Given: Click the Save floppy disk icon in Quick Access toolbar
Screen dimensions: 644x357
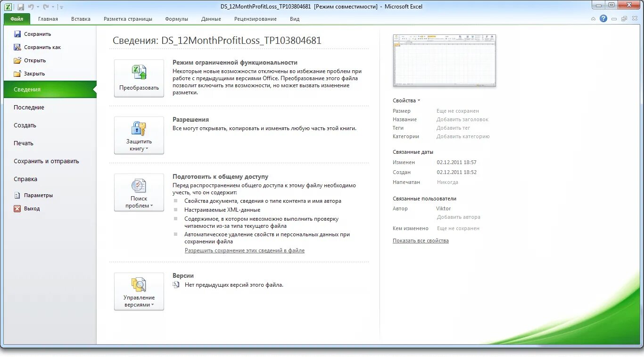Looking at the screenshot, I should pyautogui.click(x=21, y=7).
